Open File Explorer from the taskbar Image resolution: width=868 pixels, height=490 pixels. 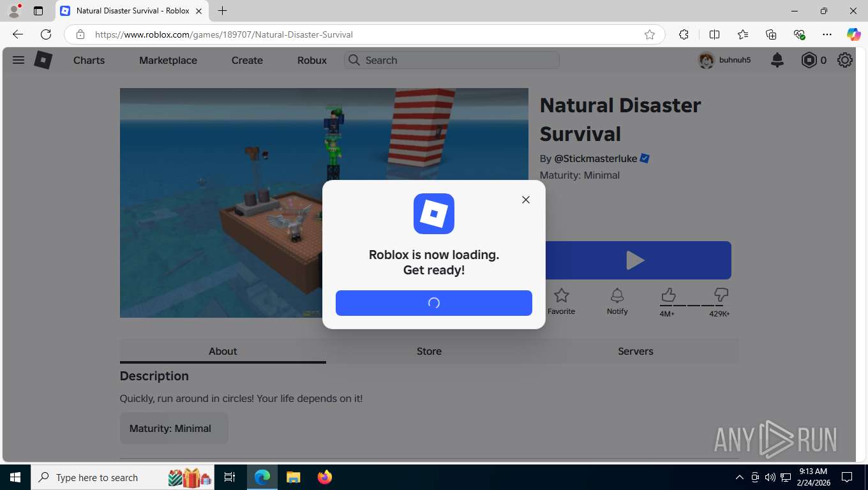pos(293,477)
